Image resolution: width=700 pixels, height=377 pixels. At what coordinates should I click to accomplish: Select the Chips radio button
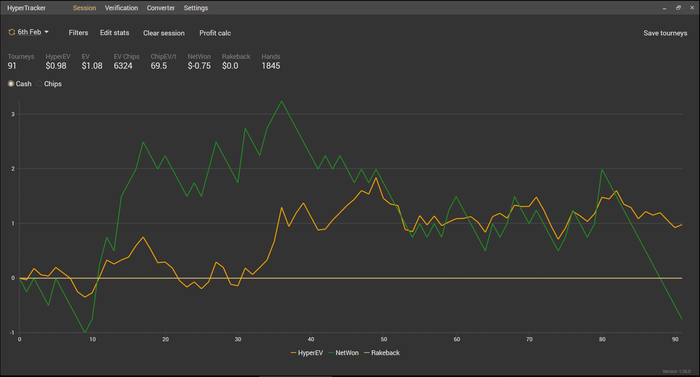pos(39,84)
